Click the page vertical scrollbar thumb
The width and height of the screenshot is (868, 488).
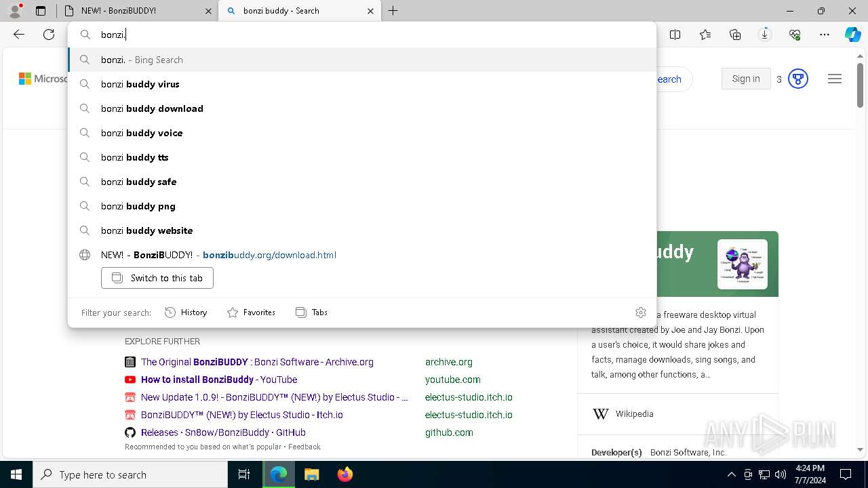click(x=860, y=85)
